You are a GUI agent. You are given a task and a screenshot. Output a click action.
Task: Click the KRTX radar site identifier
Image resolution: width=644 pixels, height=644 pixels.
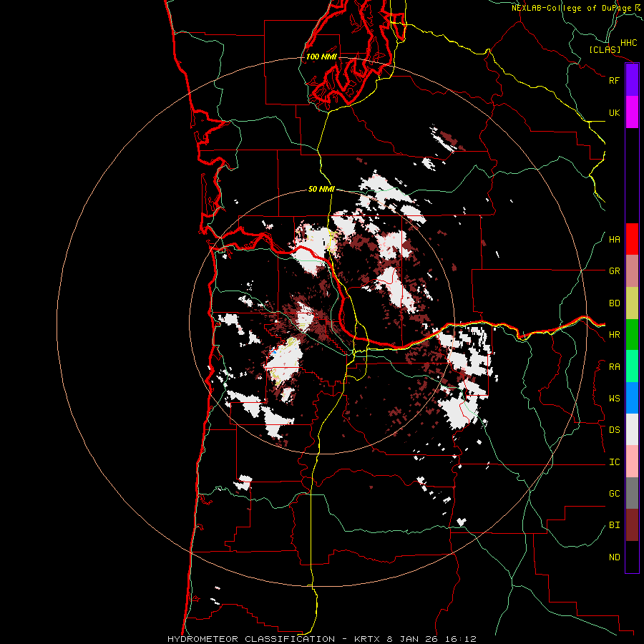[x=367, y=639]
